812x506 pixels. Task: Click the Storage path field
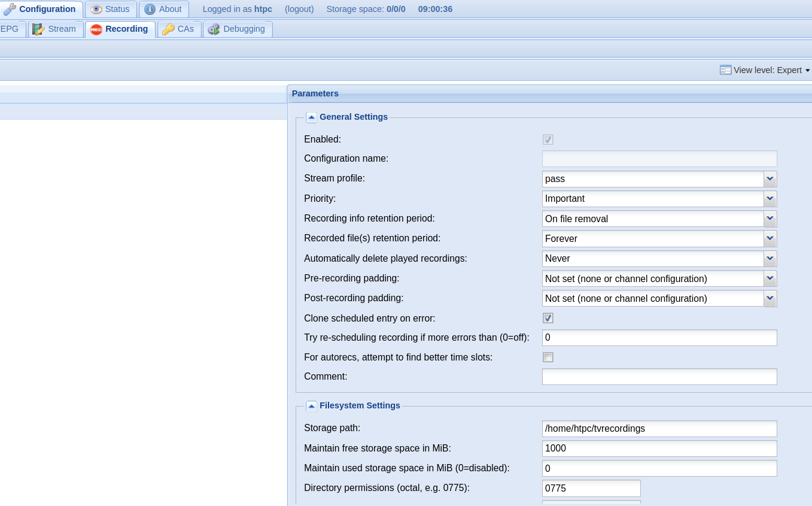[659, 429]
